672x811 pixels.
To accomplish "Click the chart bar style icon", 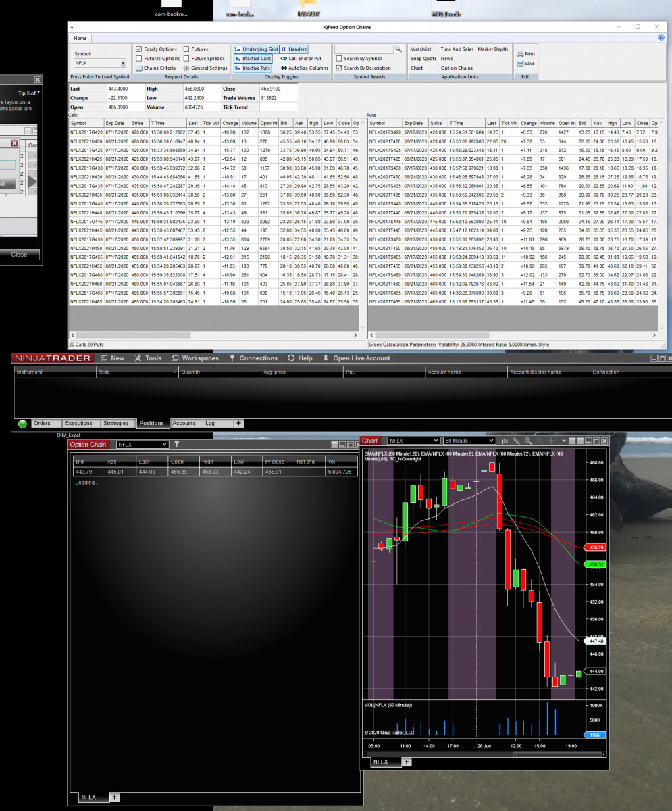I will (x=505, y=441).
